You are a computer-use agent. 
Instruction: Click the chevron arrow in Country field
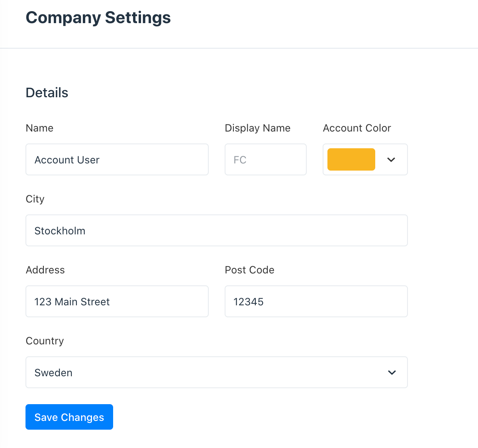(392, 372)
